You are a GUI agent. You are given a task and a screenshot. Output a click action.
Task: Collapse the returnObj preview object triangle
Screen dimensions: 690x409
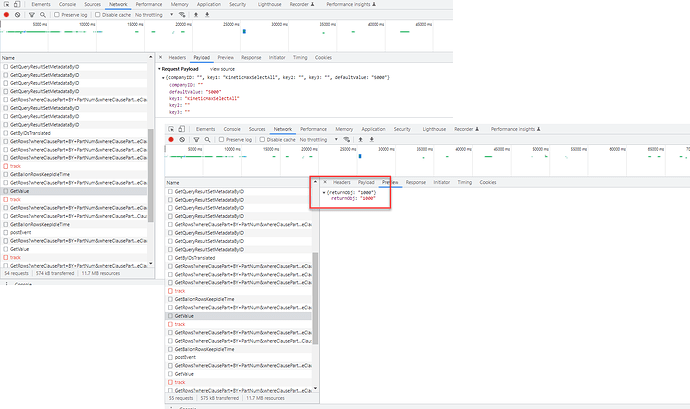pyautogui.click(x=324, y=193)
